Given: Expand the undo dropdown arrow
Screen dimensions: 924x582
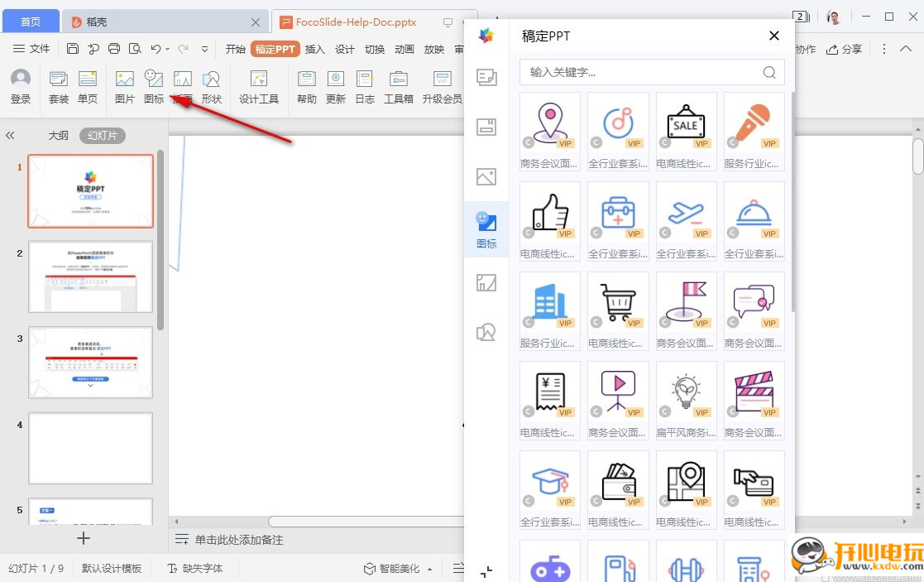Looking at the screenshot, I should click(167, 50).
